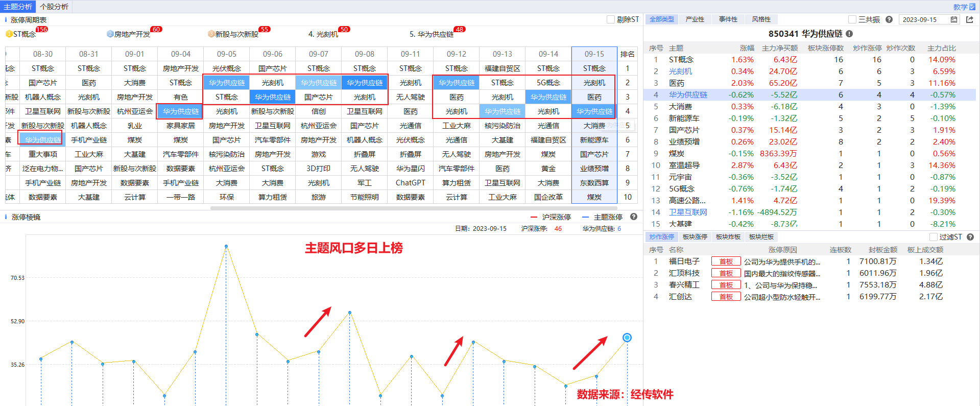Toggle the 剔除ST checkbox
980x406 pixels.
click(611, 19)
